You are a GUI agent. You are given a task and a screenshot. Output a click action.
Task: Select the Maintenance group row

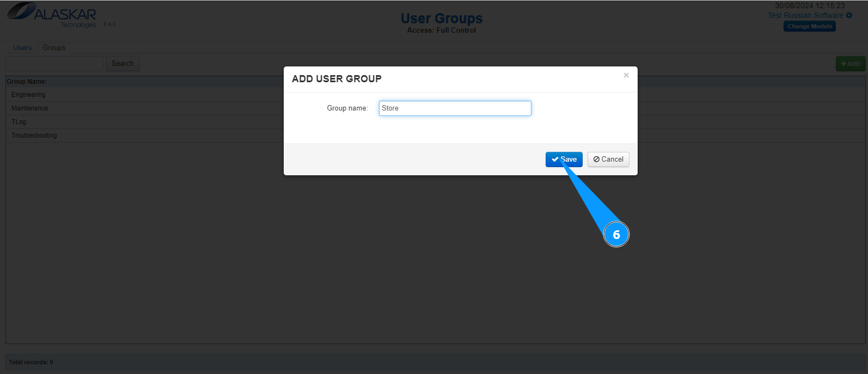coord(30,108)
